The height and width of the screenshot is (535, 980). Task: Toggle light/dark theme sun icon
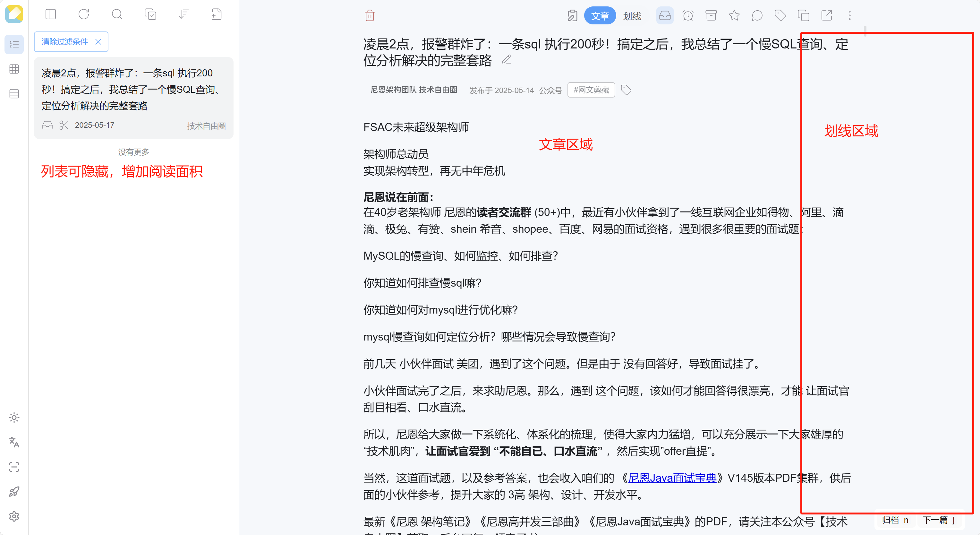(x=14, y=418)
